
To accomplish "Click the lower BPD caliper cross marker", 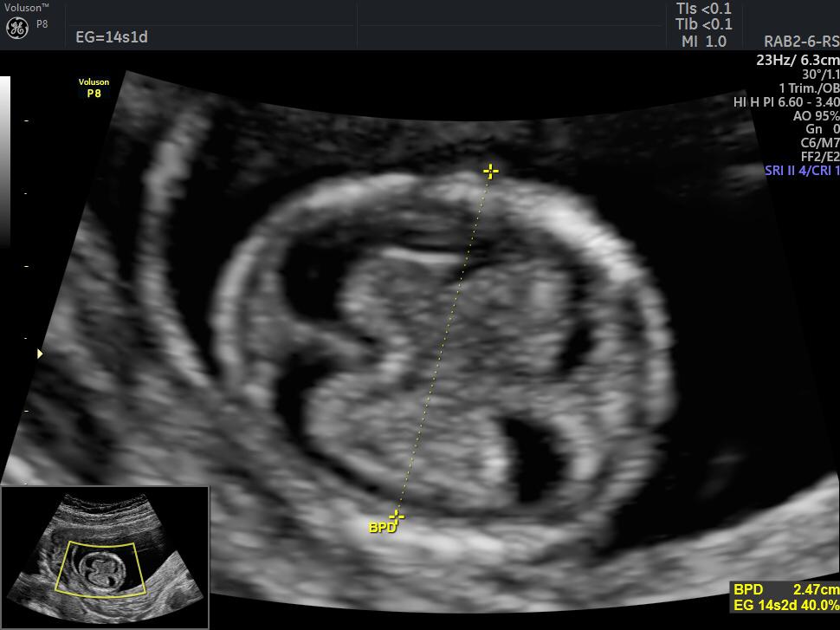I will [x=396, y=516].
